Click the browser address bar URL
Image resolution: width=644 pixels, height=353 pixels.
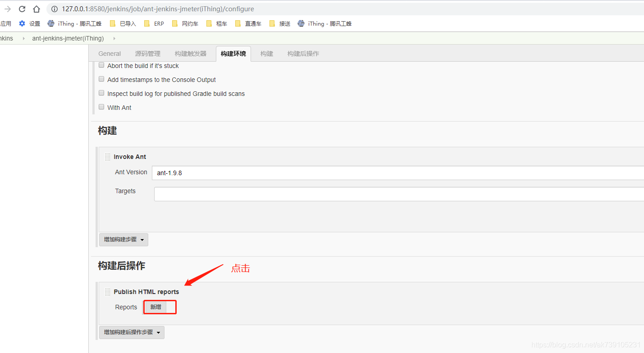(158, 9)
